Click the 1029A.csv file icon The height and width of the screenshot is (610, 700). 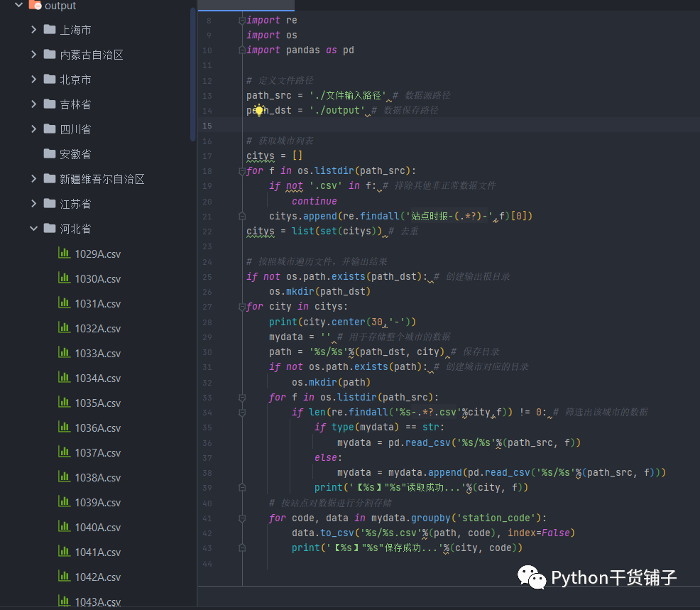(65, 254)
